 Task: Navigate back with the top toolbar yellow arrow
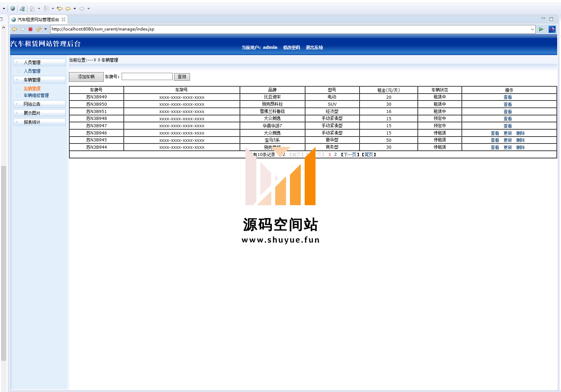tap(68, 8)
